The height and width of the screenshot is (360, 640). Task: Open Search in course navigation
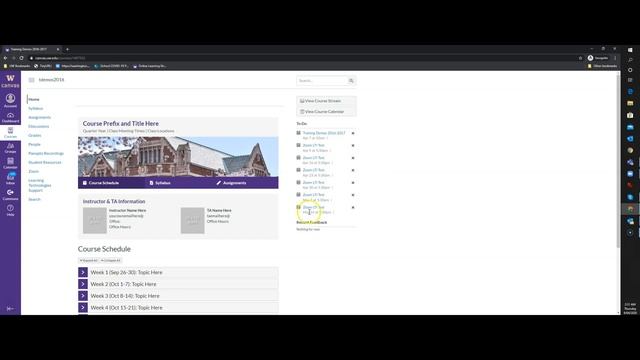[34, 199]
